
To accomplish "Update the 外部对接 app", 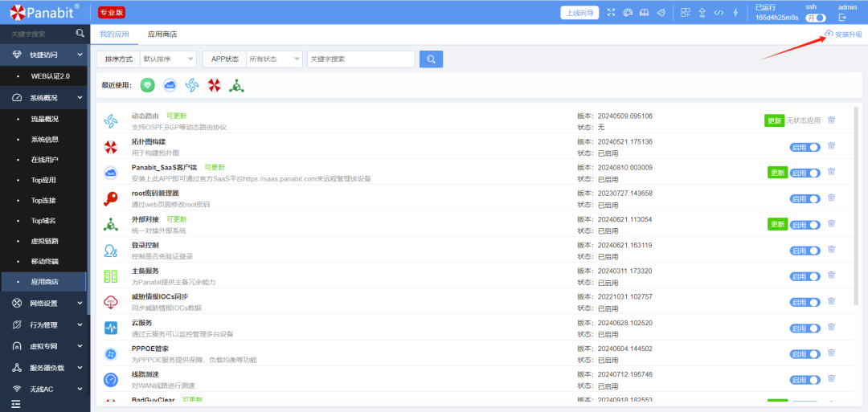I will [777, 224].
